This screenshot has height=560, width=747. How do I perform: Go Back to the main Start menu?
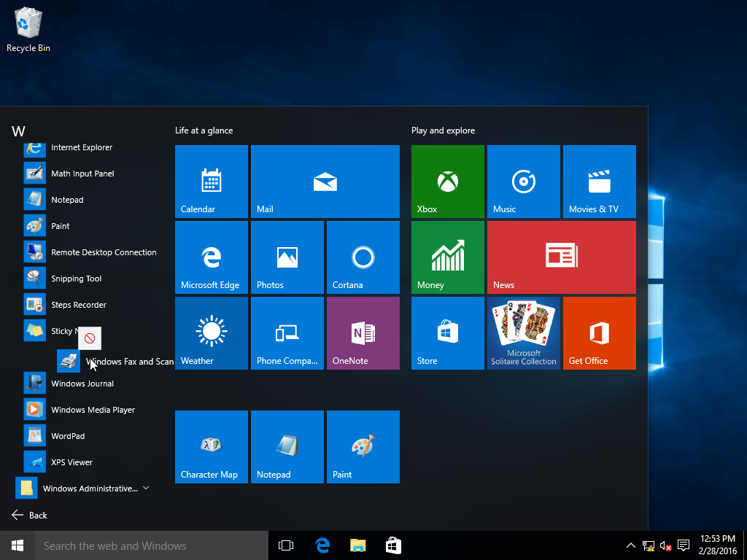[x=29, y=515]
